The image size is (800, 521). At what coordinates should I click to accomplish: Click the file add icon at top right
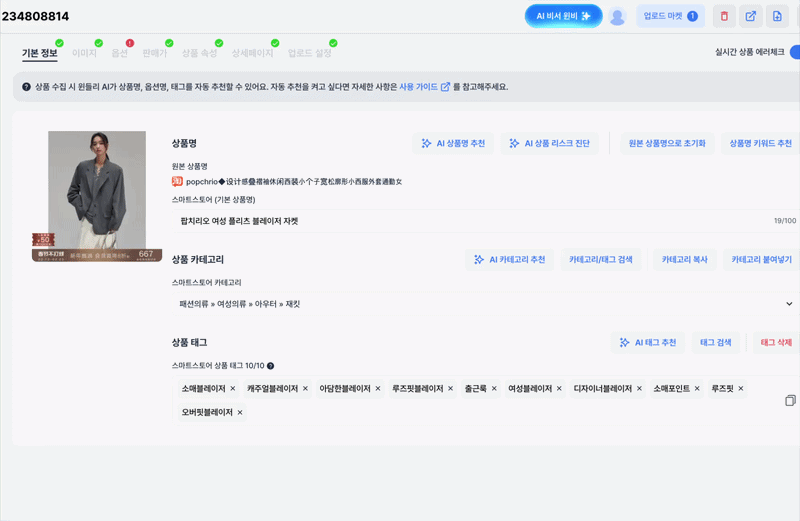(x=777, y=16)
